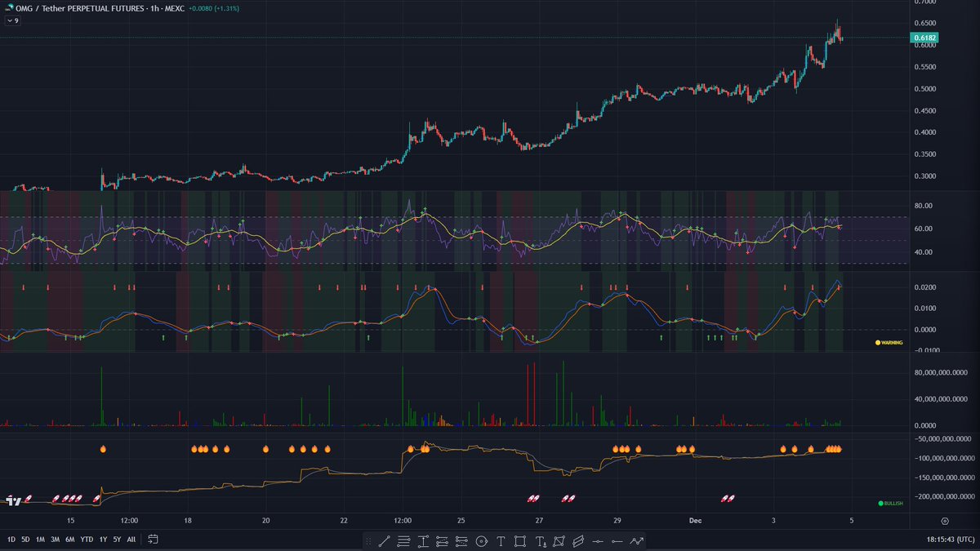Switch range to 6M
The height and width of the screenshot is (551, 980).
(x=70, y=540)
